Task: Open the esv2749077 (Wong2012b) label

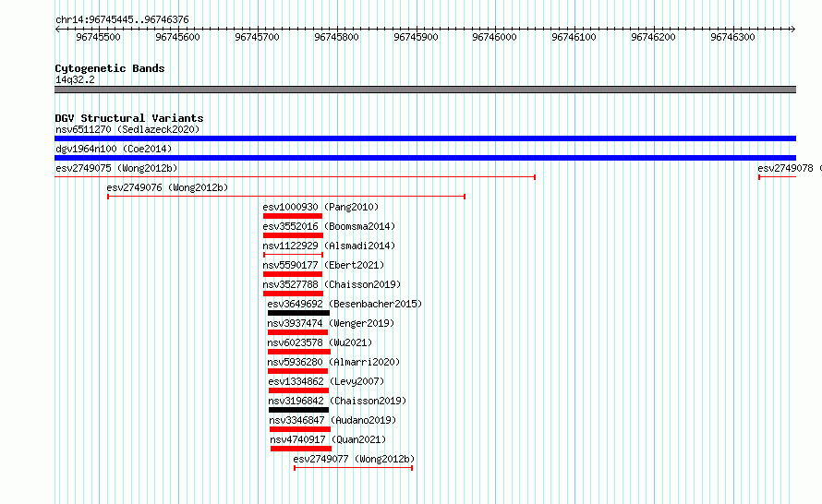Action: coord(354,459)
